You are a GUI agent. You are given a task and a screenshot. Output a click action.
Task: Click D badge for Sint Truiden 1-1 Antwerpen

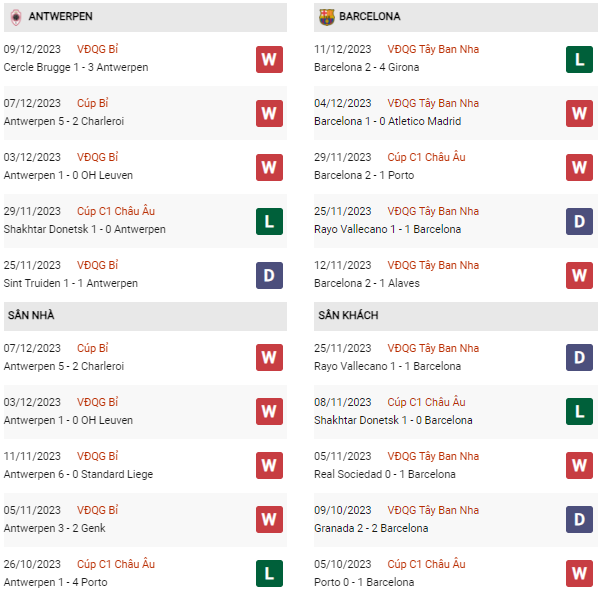pos(268,275)
